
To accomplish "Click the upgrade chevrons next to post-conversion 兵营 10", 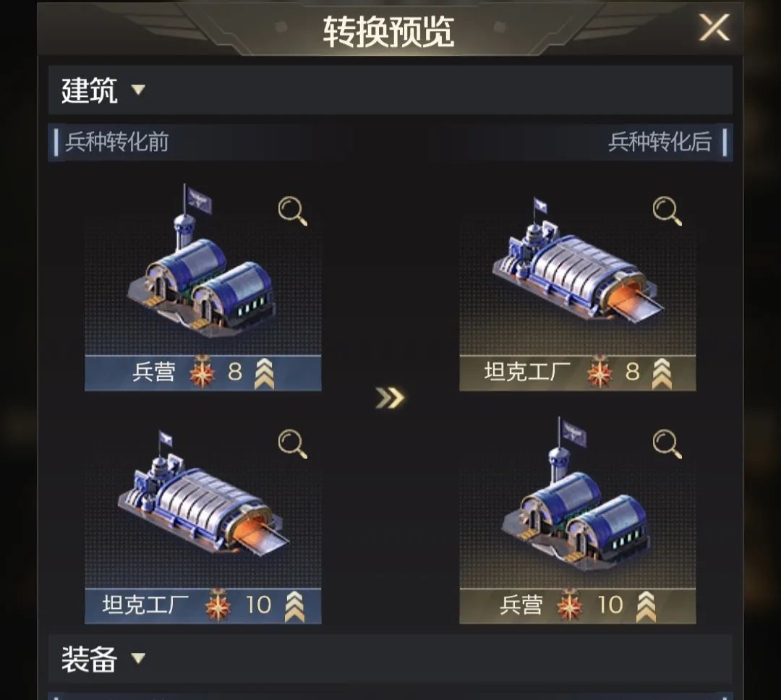I will pyautogui.click(x=646, y=606).
